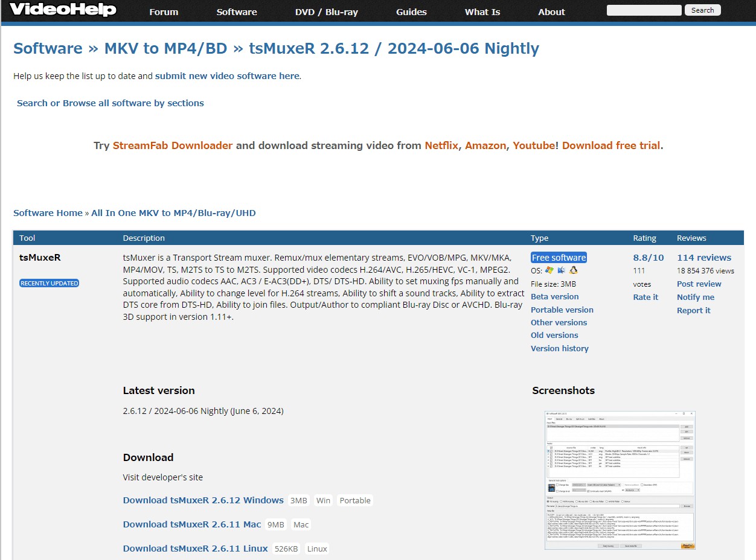This screenshot has width=756, height=560.
Task: Open Other versions link
Action: tap(559, 322)
